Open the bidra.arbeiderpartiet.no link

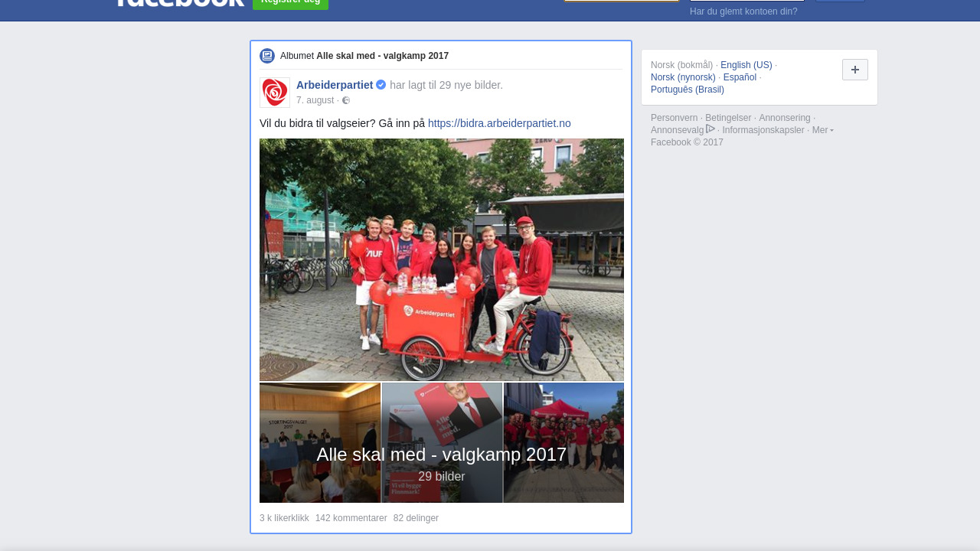click(499, 123)
